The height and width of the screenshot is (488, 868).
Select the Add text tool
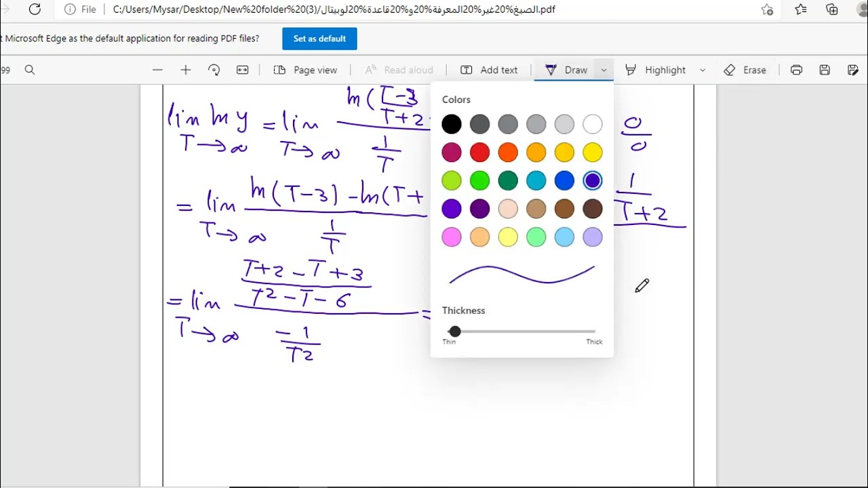tap(489, 70)
